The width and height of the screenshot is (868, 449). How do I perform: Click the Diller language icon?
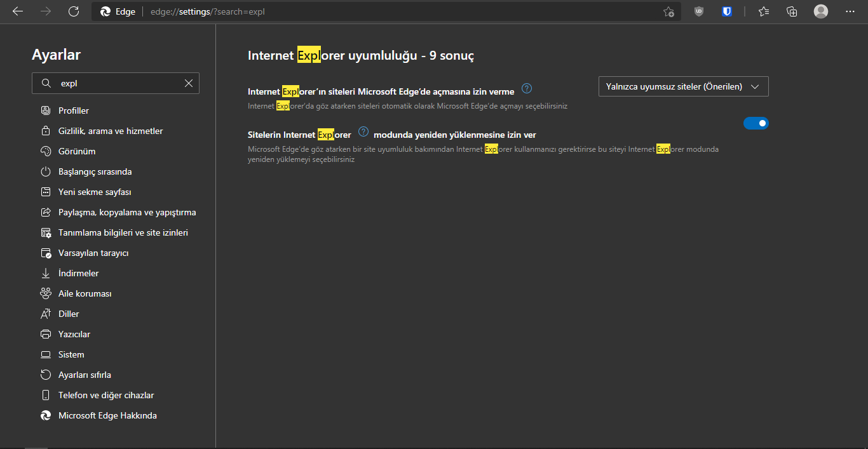click(46, 314)
